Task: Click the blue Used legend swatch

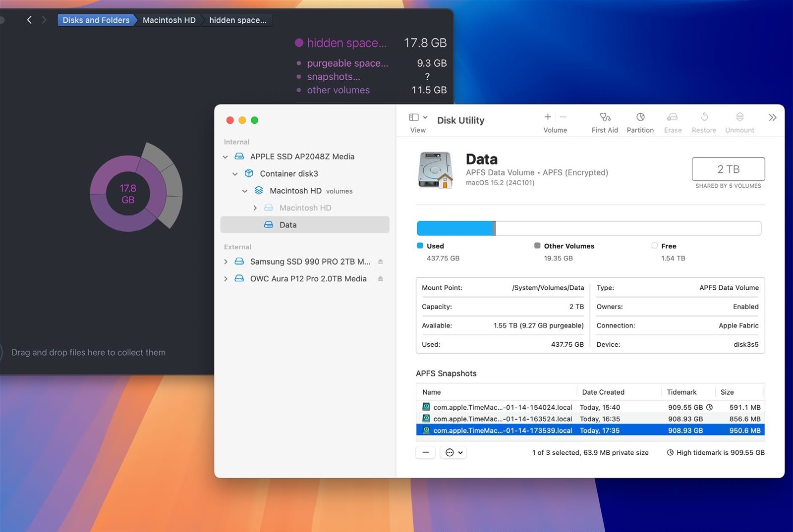Action: point(420,246)
